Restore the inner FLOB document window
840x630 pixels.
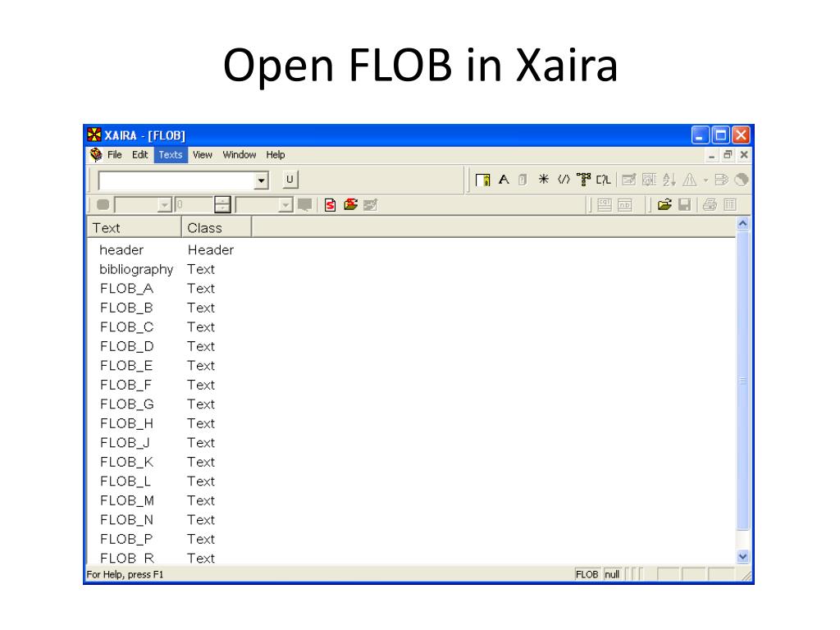tap(728, 155)
